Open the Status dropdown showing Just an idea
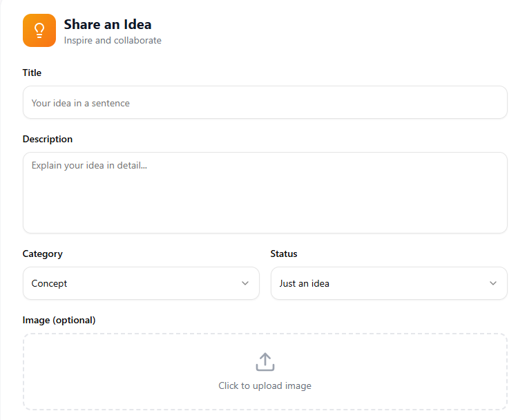 [389, 283]
